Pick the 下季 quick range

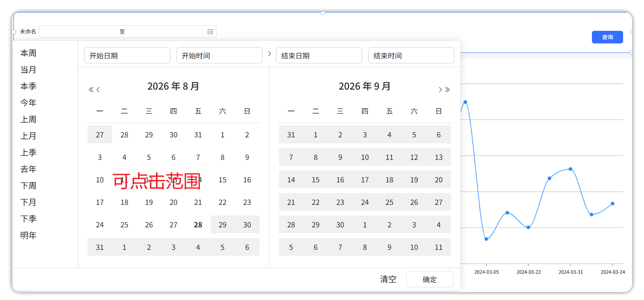click(28, 219)
